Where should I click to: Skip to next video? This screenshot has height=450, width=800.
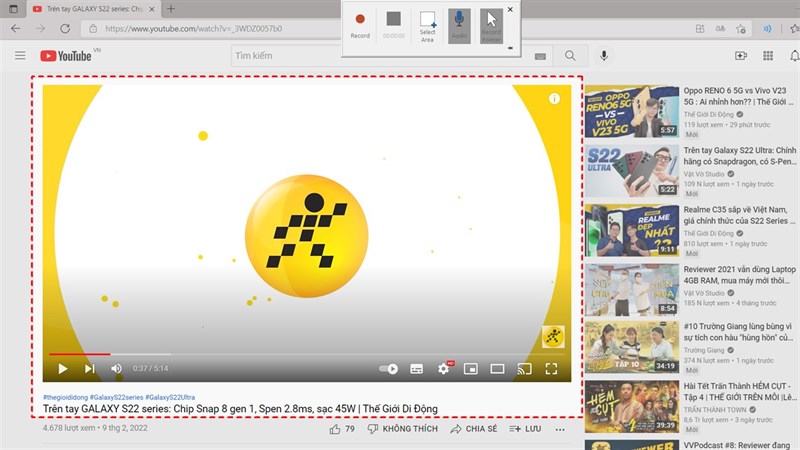[90, 368]
